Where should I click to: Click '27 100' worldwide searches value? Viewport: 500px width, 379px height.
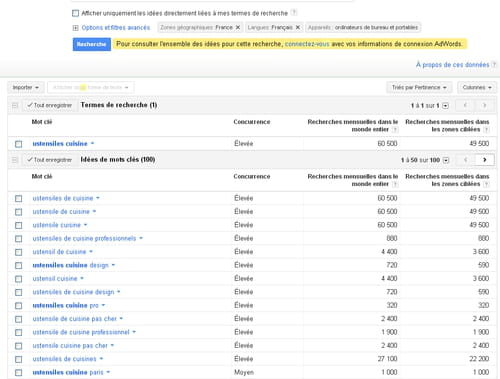point(387,359)
